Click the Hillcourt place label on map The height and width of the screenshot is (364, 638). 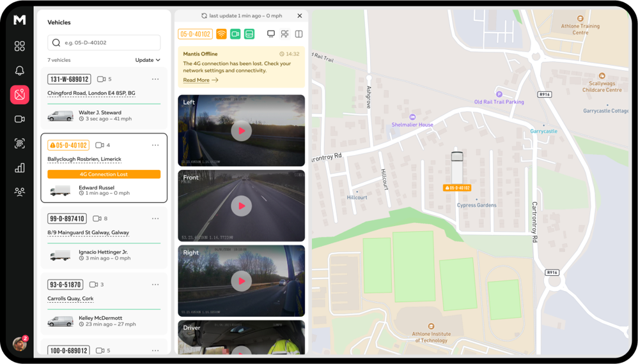[x=357, y=197]
